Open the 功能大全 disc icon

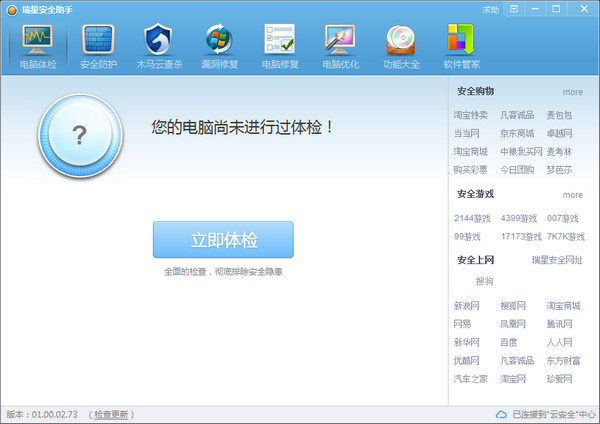(401, 40)
